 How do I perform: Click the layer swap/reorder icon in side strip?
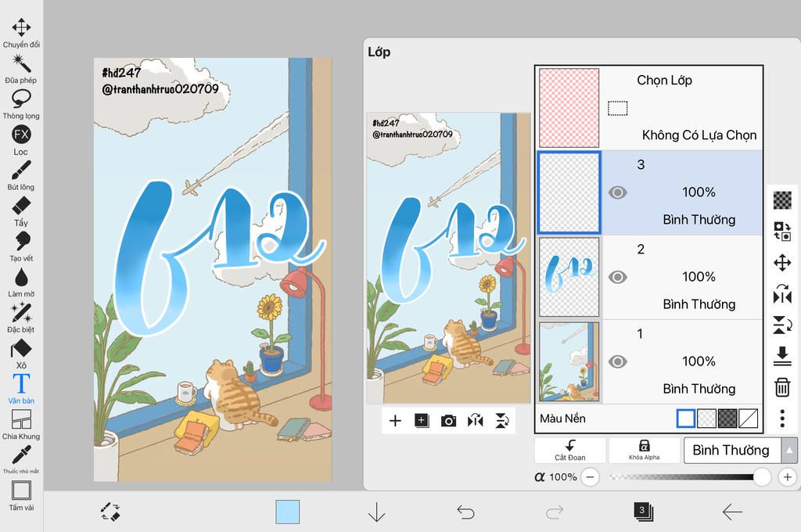click(x=782, y=231)
